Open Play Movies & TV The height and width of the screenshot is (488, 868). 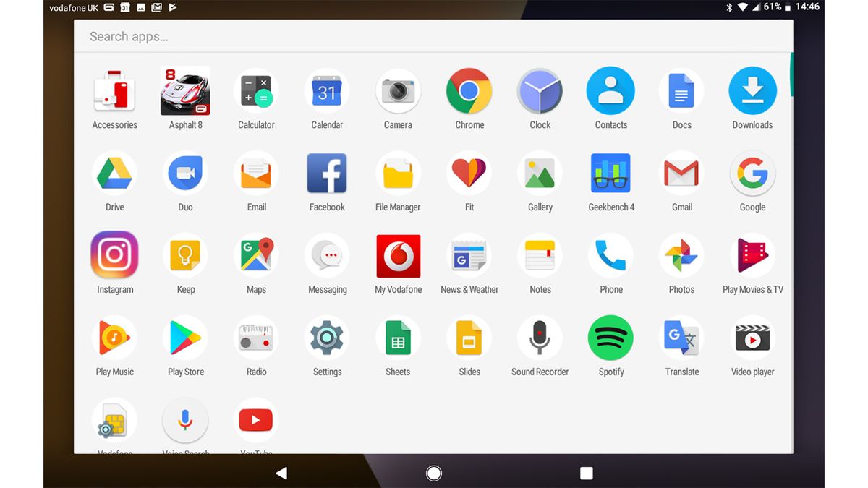pyautogui.click(x=752, y=255)
